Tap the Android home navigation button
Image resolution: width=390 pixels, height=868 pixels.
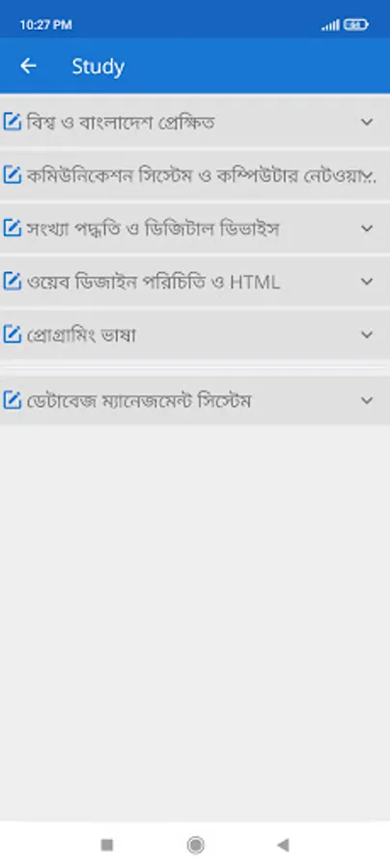click(x=195, y=845)
